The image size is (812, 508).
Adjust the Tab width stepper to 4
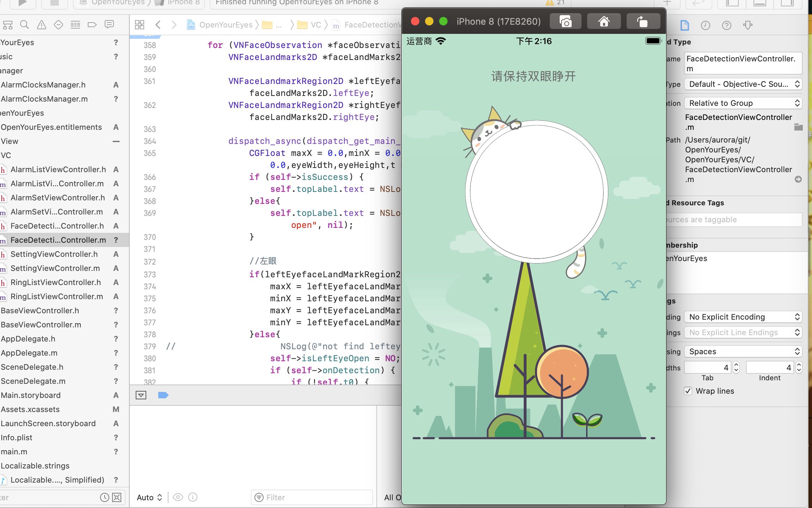736,367
